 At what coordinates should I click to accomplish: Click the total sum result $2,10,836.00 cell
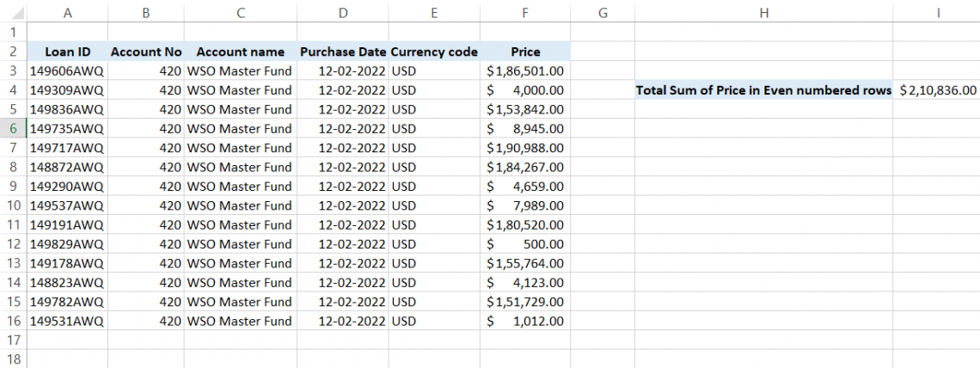(x=937, y=89)
